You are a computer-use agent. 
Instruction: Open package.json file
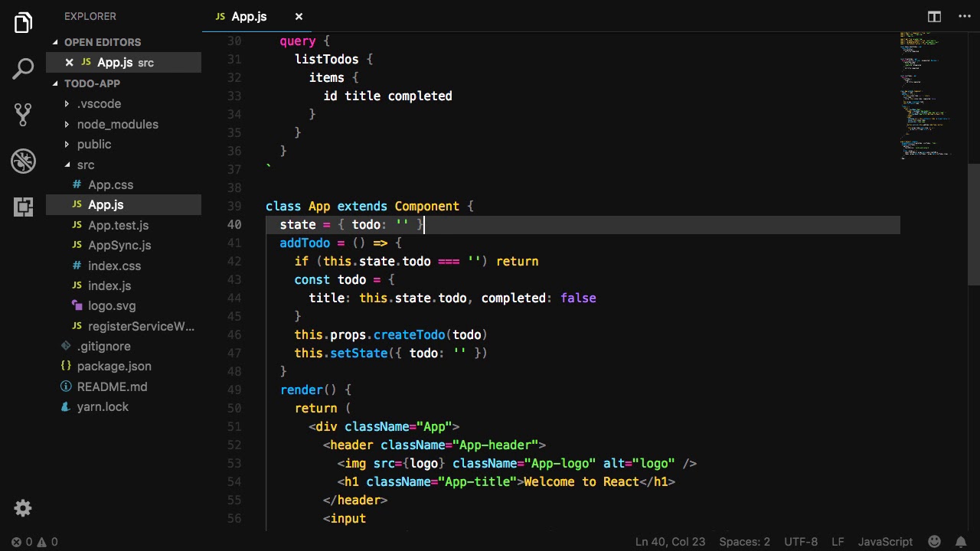click(114, 366)
